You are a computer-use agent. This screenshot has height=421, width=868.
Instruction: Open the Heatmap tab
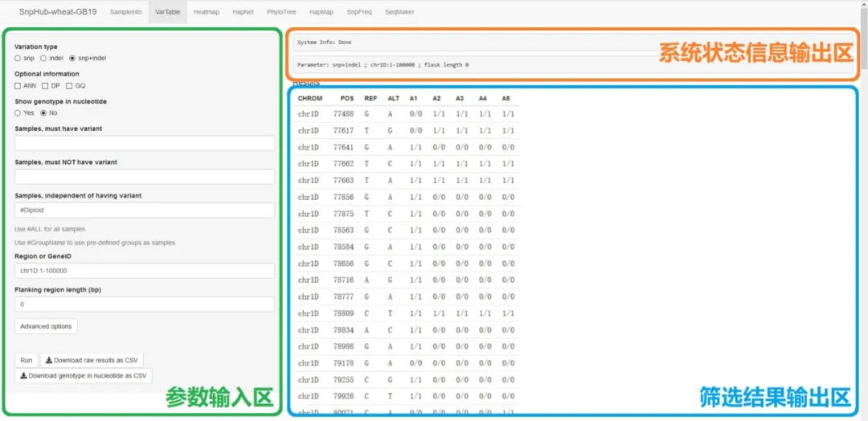click(x=207, y=11)
